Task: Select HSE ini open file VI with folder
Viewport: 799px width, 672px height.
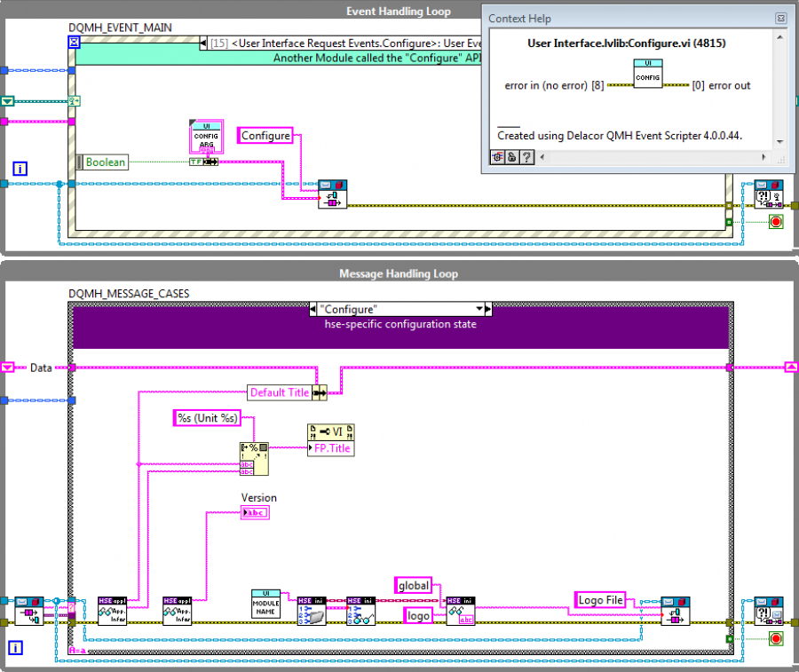Action: click(312, 612)
